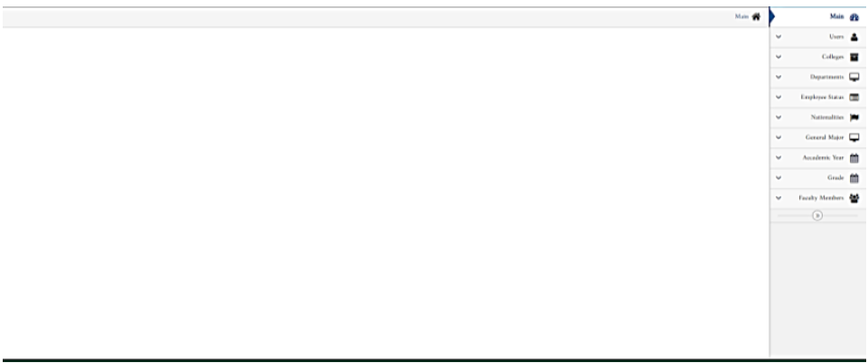Click the home icon in breadcrumb bar

756,17
